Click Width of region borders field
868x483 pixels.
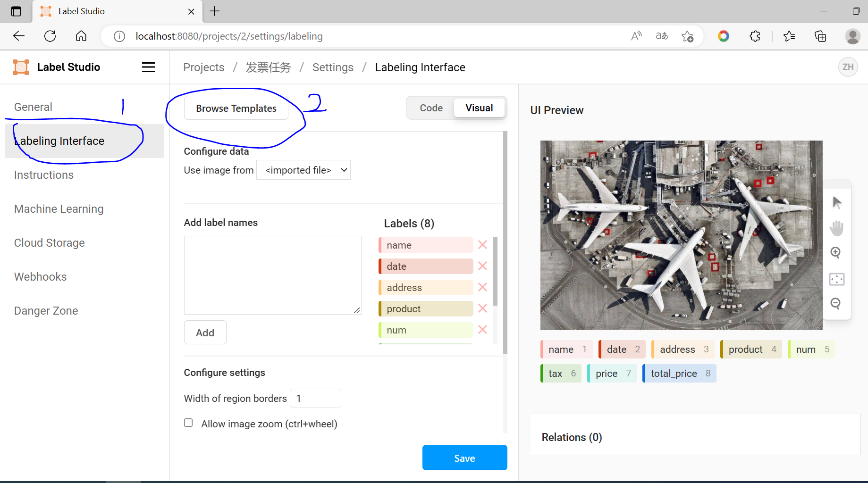(x=315, y=398)
